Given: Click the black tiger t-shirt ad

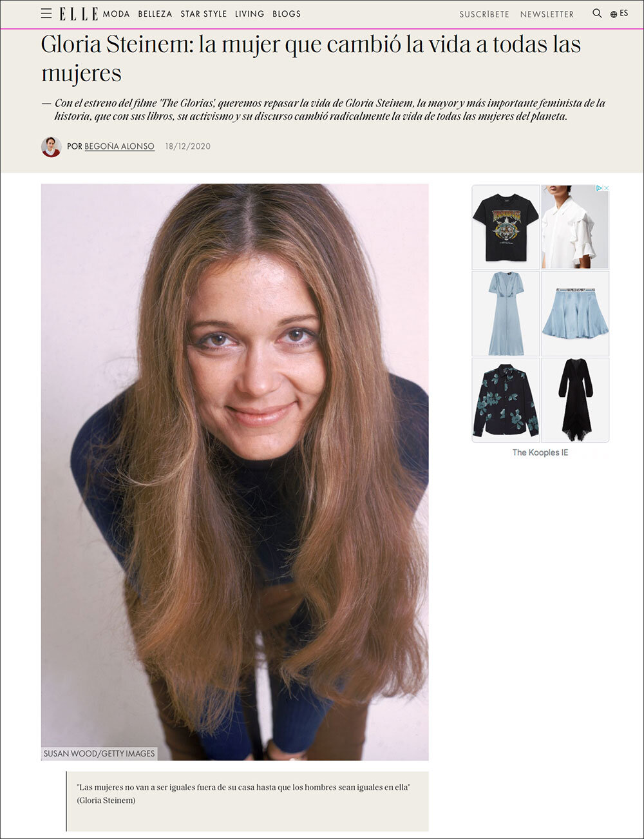Looking at the screenshot, I should 506,227.
